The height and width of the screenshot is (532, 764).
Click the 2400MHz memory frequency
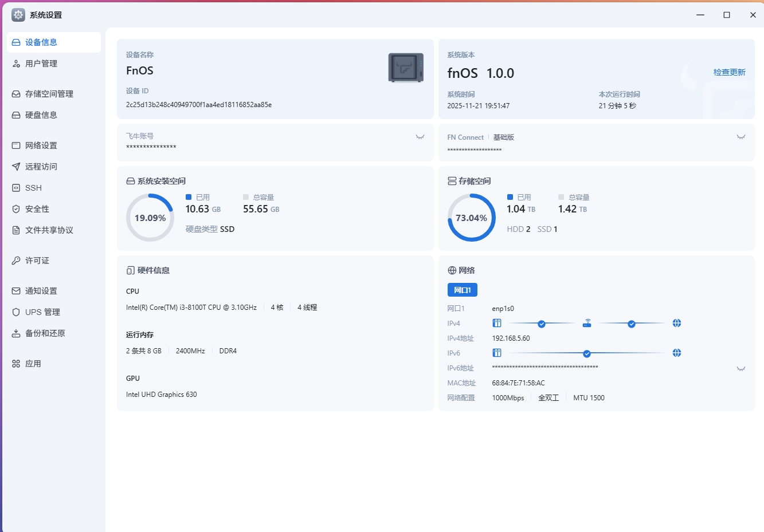[190, 351]
